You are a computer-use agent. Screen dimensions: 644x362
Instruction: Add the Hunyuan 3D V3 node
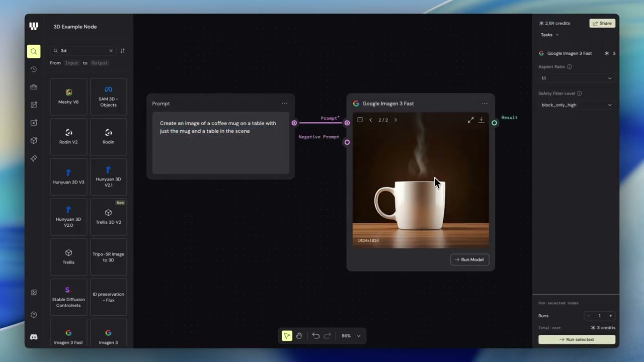(68, 177)
